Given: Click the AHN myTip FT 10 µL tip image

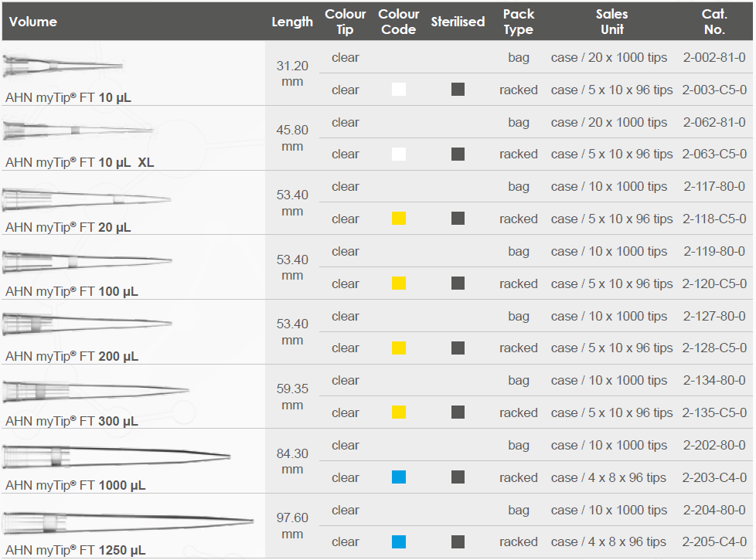Looking at the screenshot, I should [63, 66].
